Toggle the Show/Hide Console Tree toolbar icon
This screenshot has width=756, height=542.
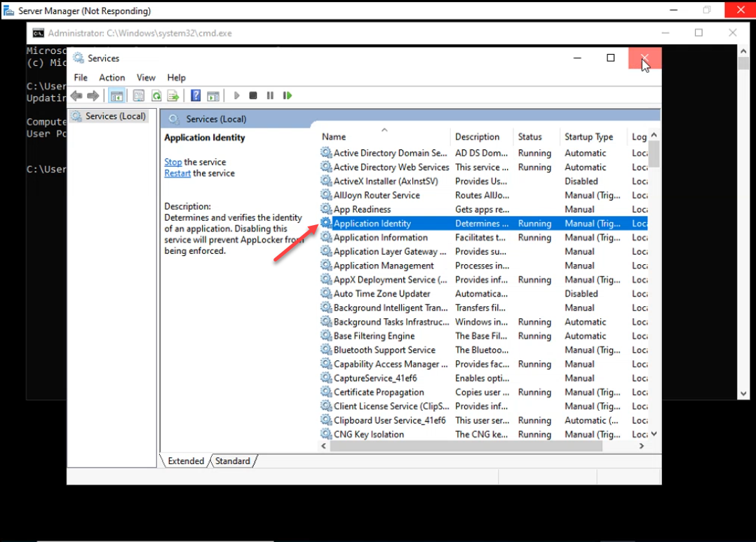(x=116, y=95)
